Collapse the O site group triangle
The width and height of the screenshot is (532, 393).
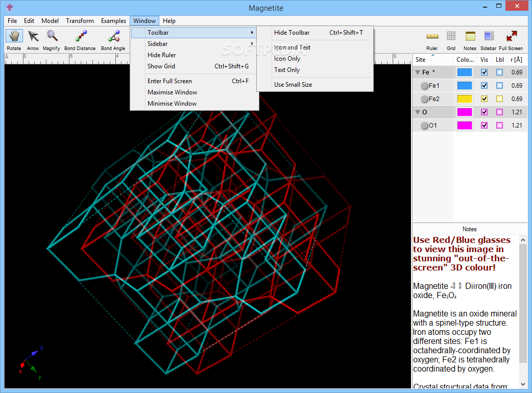point(418,112)
